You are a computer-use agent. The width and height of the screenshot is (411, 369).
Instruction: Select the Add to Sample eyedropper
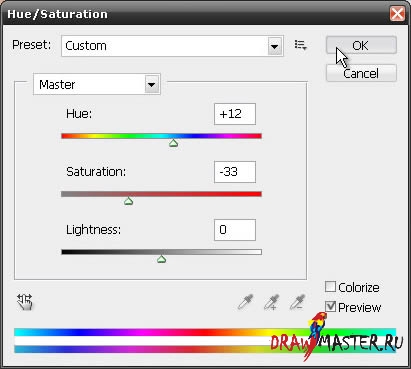(272, 302)
